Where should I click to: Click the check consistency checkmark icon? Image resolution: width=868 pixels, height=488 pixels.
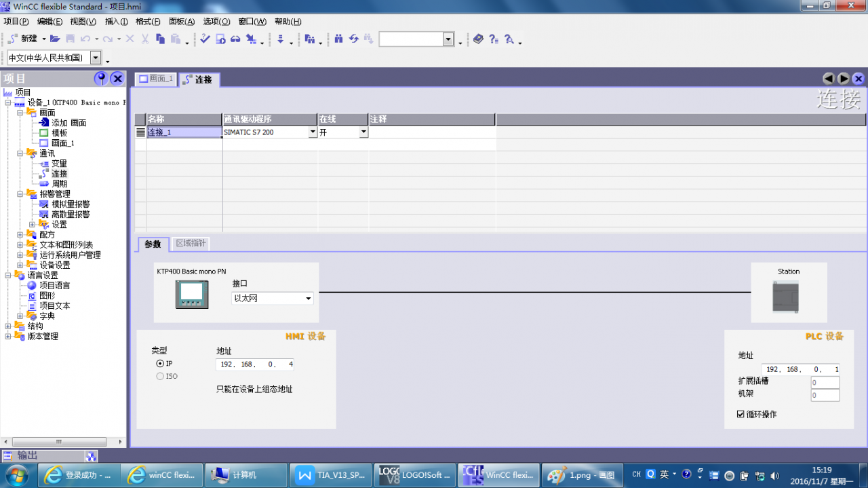[205, 39]
